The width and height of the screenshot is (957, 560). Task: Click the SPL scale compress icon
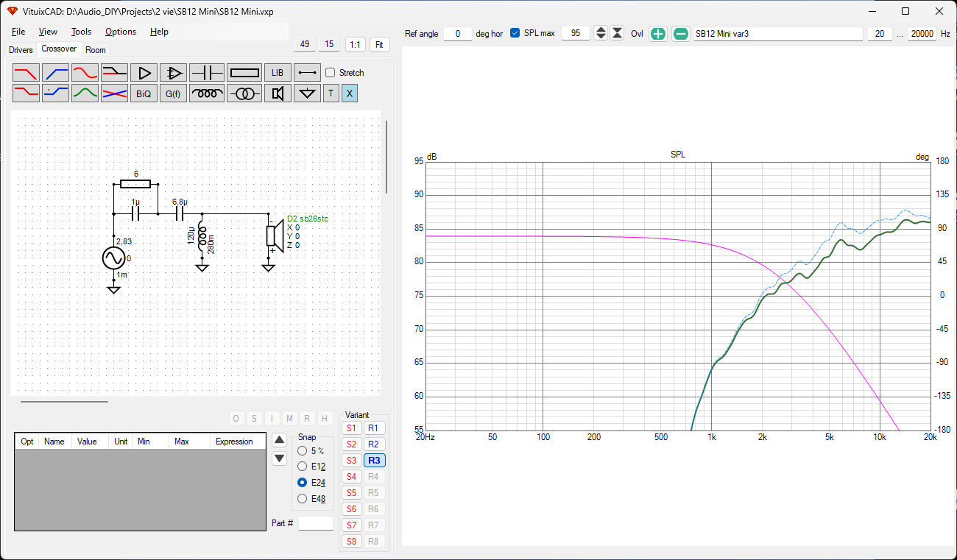[x=617, y=33]
